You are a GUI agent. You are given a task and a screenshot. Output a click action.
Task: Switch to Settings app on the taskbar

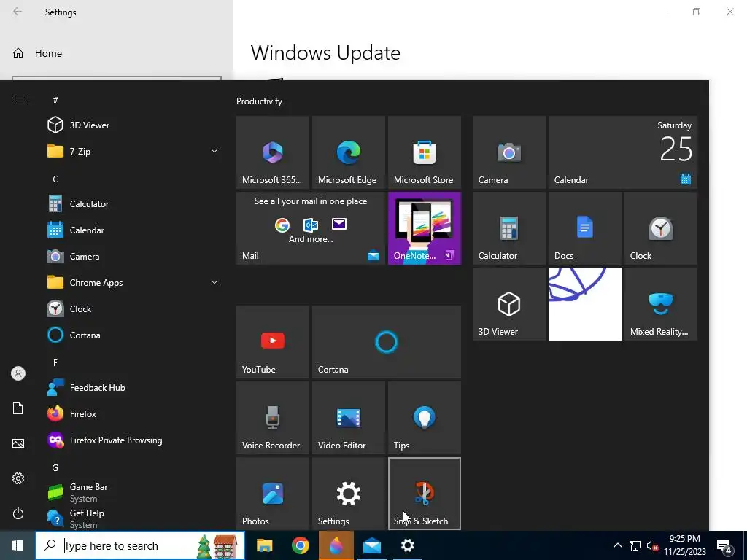point(407,545)
